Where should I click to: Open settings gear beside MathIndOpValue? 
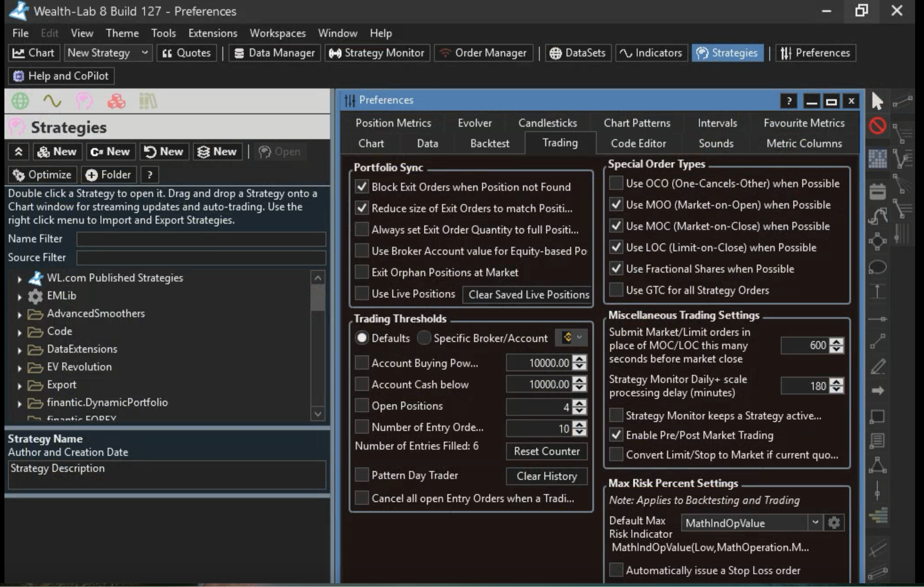pos(834,523)
